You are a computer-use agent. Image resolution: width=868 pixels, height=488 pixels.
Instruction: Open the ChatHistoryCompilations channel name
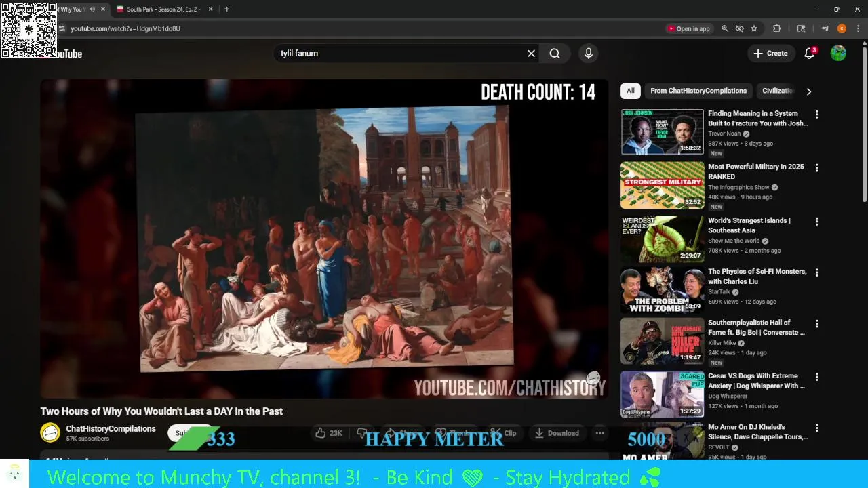pos(111,429)
